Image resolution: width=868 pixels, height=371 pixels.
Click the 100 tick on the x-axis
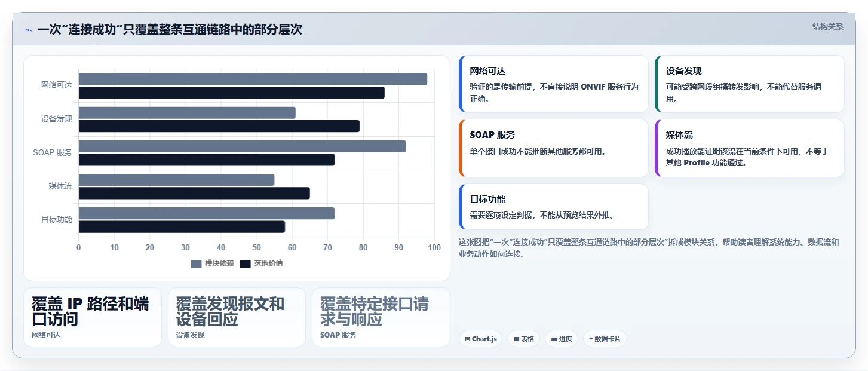click(434, 247)
